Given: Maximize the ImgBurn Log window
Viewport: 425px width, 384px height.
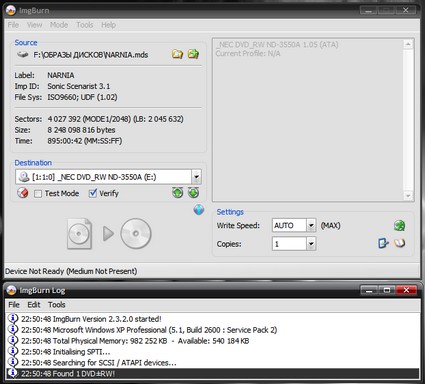Looking at the screenshot, I should pyautogui.click(x=387, y=290).
